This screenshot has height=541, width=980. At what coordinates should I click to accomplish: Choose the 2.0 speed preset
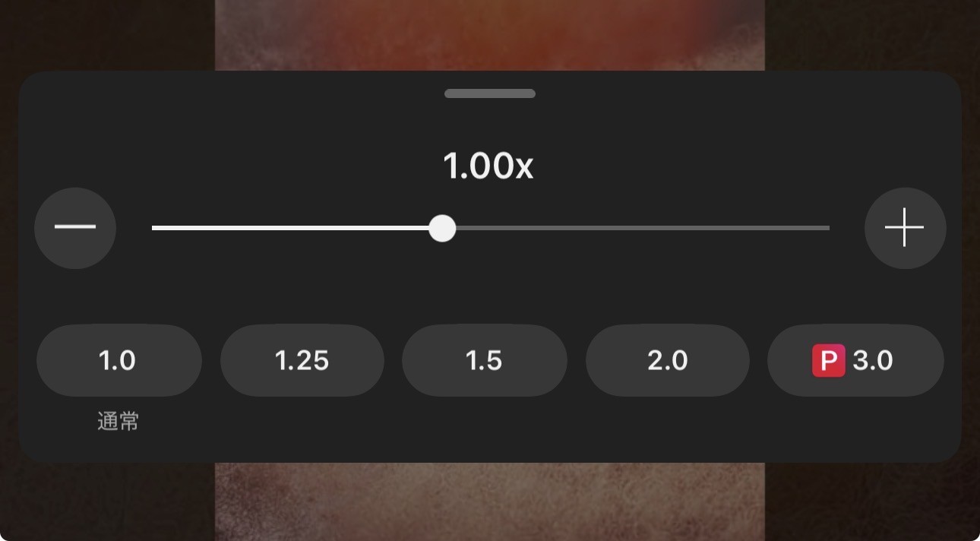tap(668, 360)
